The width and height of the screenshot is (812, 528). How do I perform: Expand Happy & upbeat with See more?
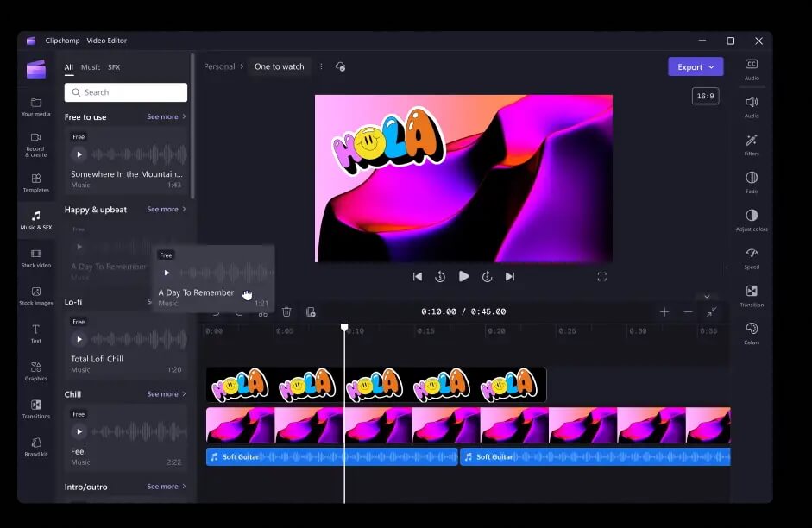167,209
